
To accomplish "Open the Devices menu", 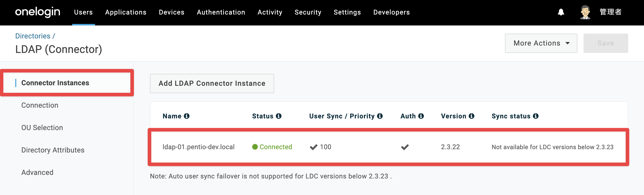I will pyautogui.click(x=172, y=12).
